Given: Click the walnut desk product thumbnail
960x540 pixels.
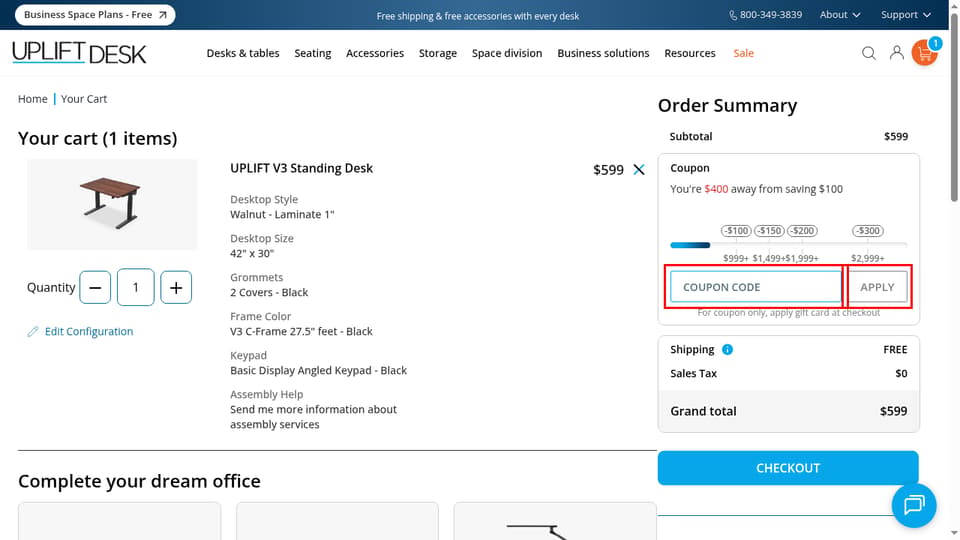Looking at the screenshot, I should 112,204.
